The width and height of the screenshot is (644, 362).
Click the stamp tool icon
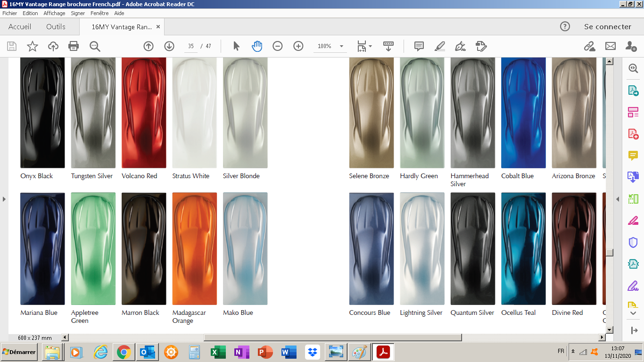pos(481,46)
